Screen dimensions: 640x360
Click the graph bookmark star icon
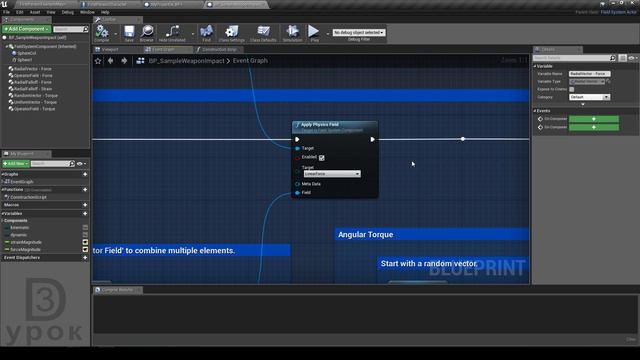pos(98,61)
